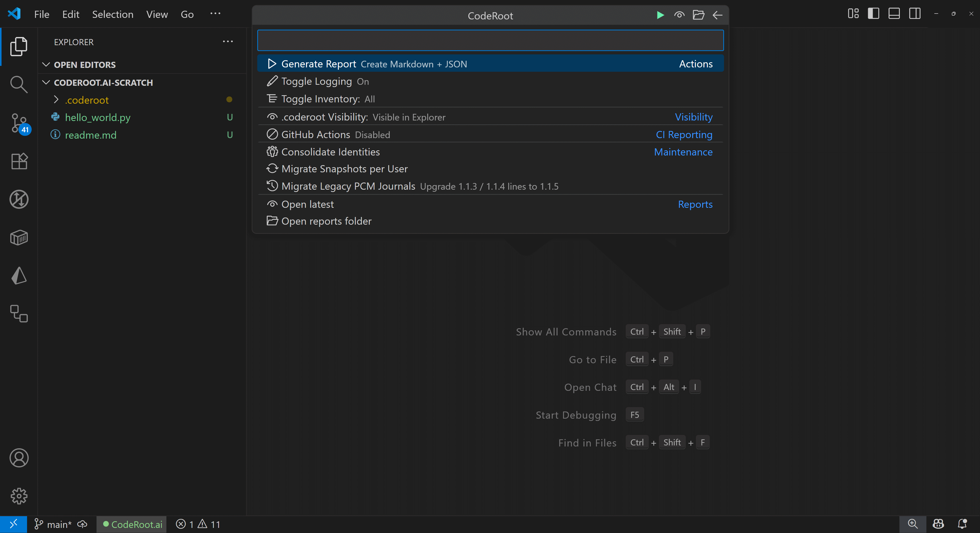Click the notifications bell in status bar

(x=962, y=524)
